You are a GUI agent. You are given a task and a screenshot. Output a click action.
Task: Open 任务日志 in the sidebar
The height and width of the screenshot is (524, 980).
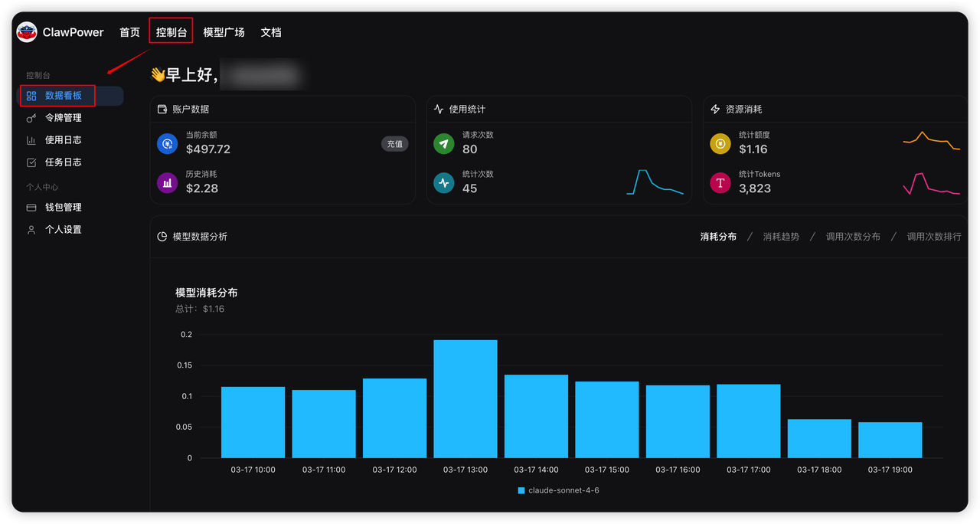click(x=63, y=162)
